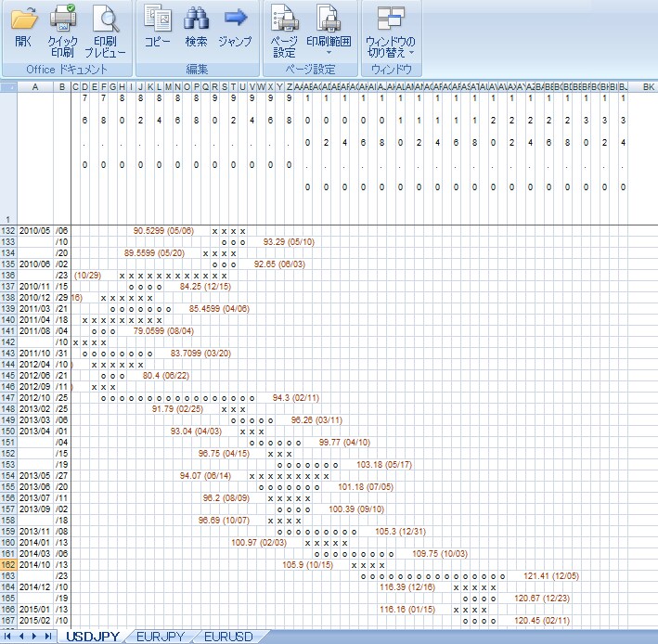658x644 pixels.
Task: Select row 167 header
Action: click(8, 621)
